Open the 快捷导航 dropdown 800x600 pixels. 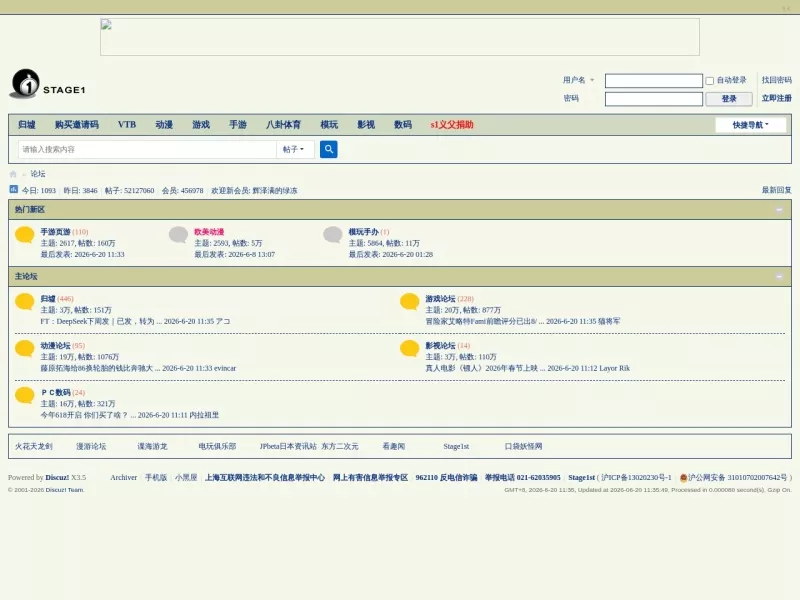pyautogui.click(x=751, y=125)
